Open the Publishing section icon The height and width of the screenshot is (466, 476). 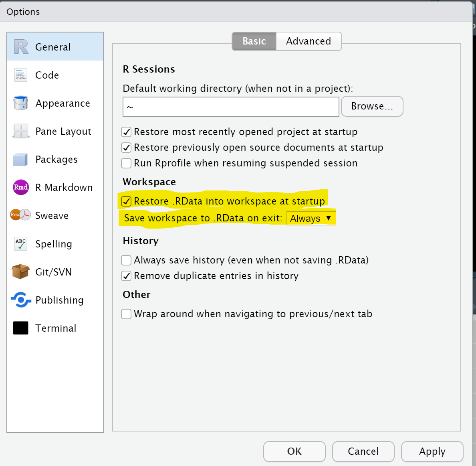click(x=21, y=300)
